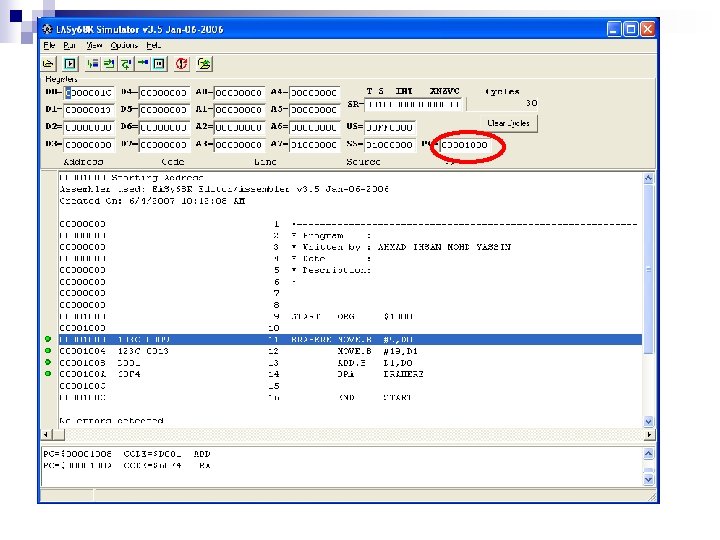Click the Clear Cycles button
Screen dimensions: 720x540
(x=508, y=123)
